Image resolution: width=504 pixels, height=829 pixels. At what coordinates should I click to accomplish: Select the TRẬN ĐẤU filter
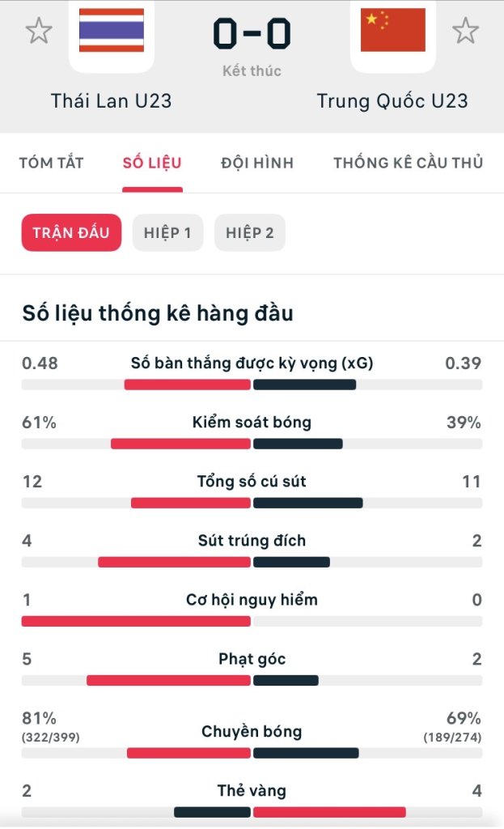[x=71, y=233]
